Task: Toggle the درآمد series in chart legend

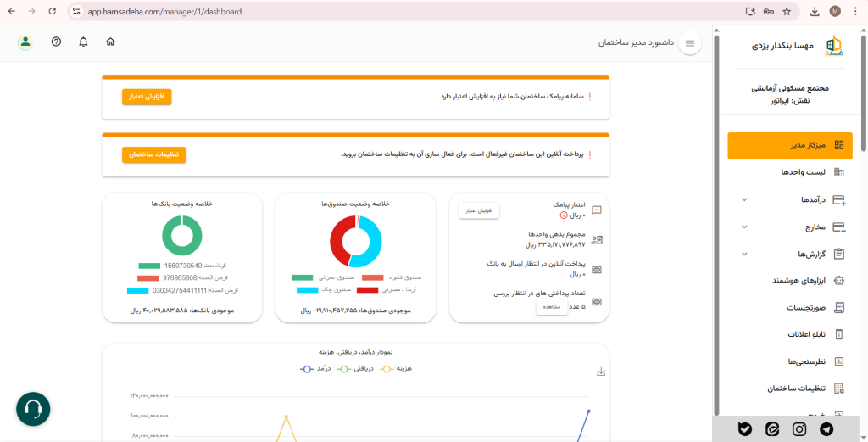Action: pyautogui.click(x=315, y=368)
